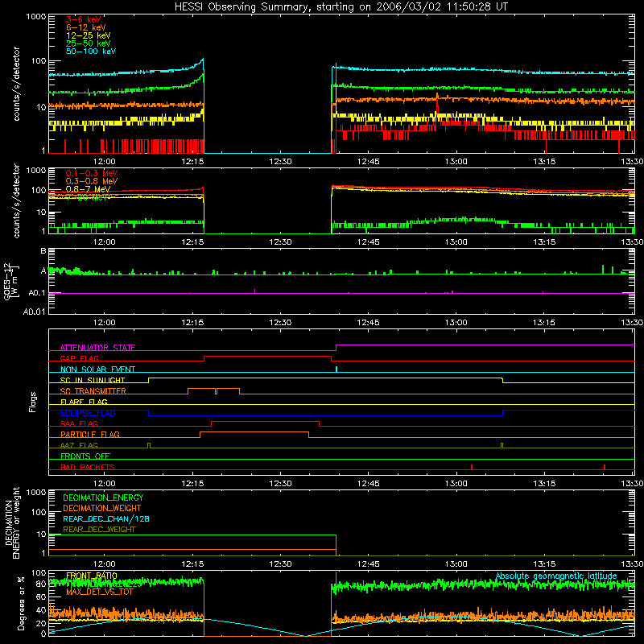Pick the cyan 50-100 keV legend label
This screenshot has height=644, width=644.
[91, 52]
